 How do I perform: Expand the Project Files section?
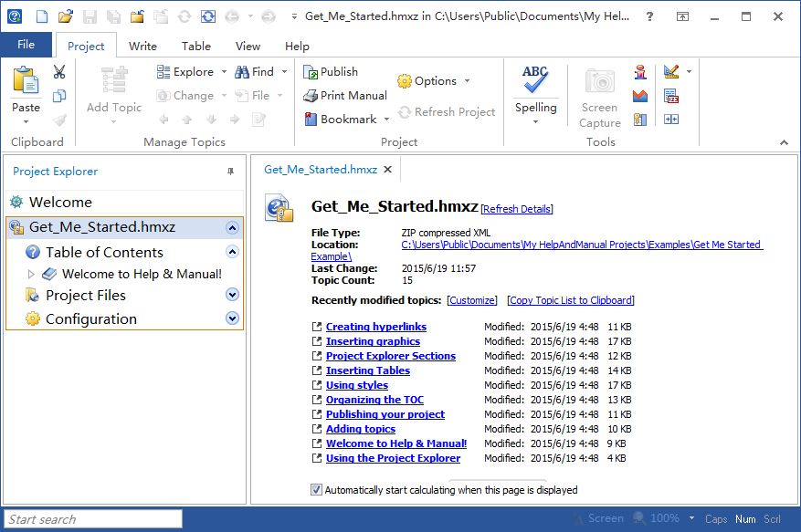click(232, 295)
